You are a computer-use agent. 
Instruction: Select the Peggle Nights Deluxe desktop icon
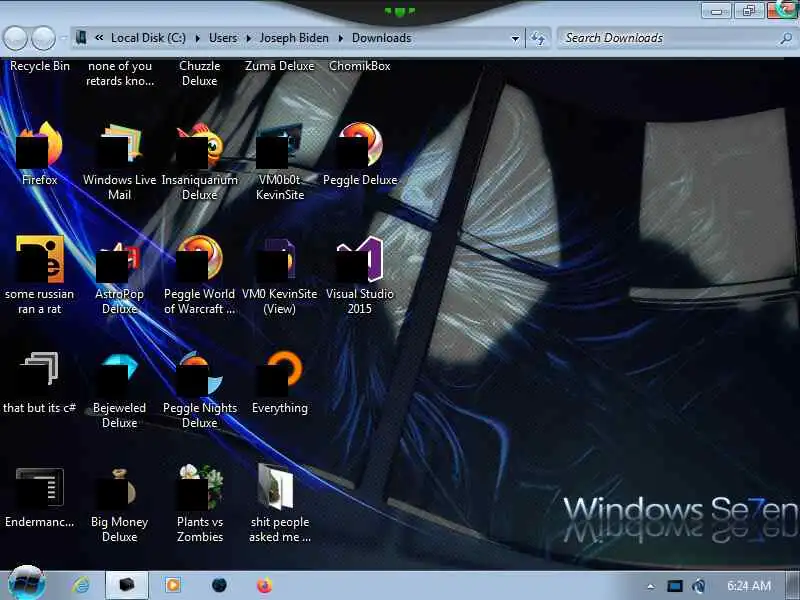199,389
